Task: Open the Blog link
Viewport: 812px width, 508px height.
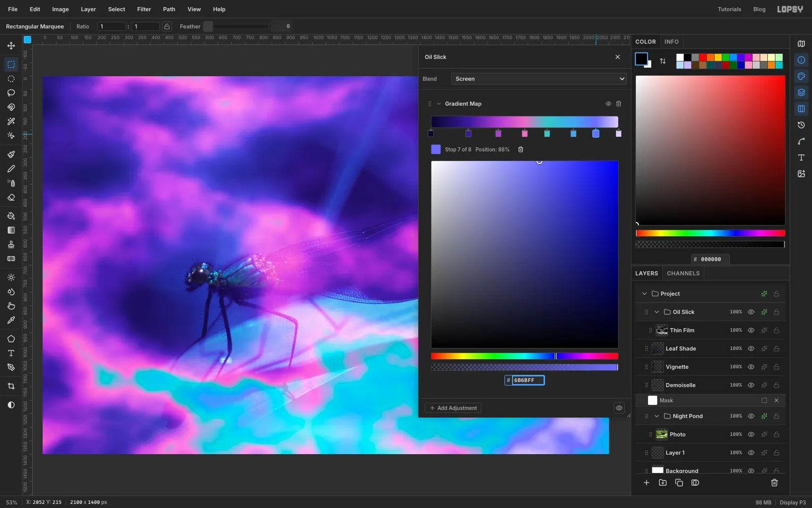Action: pyautogui.click(x=759, y=9)
